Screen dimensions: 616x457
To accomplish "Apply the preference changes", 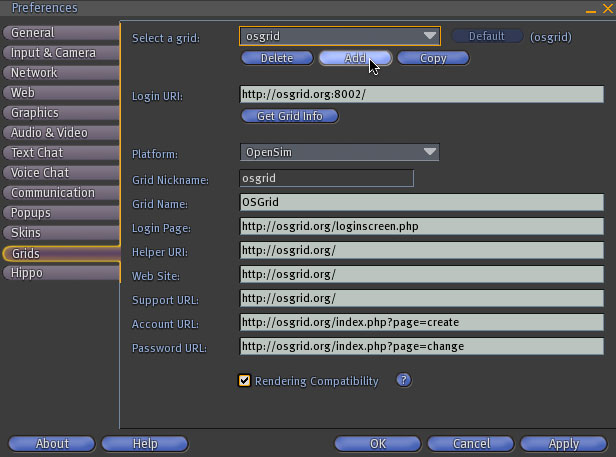I will tap(564, 444).
